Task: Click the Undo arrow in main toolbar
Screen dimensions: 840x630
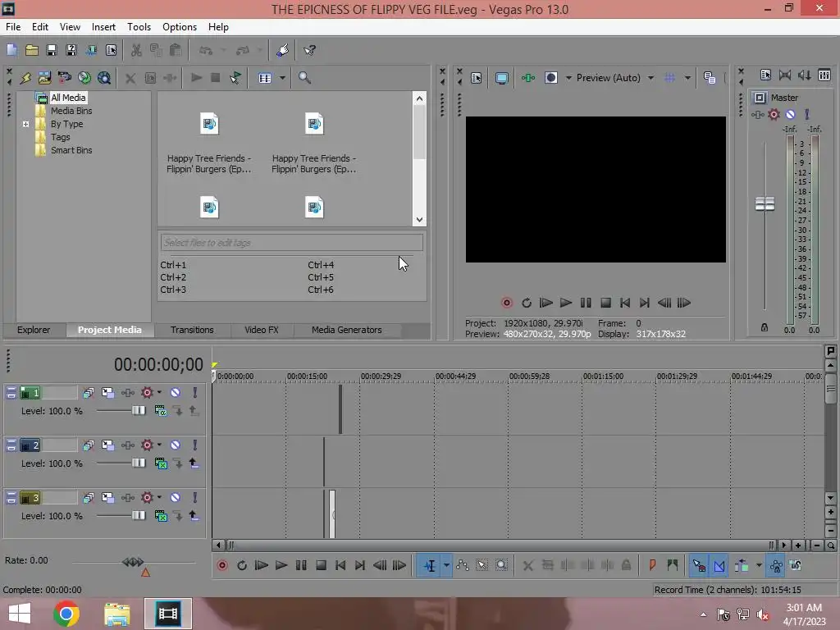Action: tap(206, 50)
